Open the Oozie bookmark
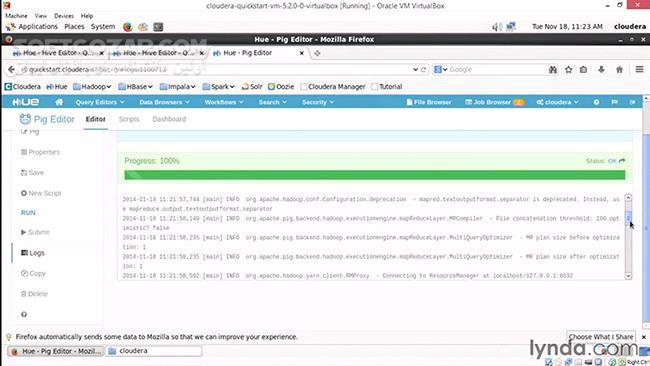 pos(281,87)
